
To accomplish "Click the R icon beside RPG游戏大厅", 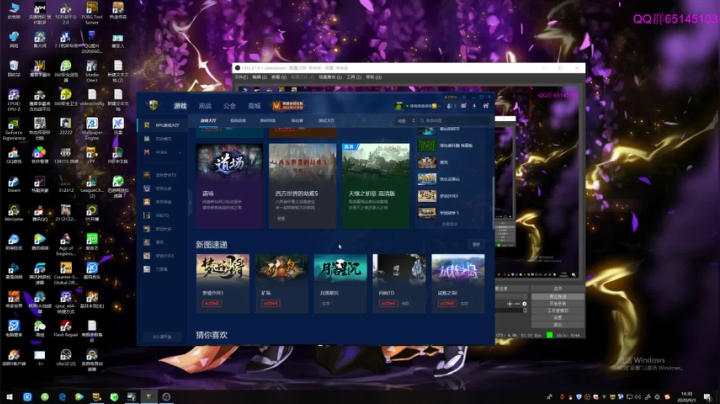I will point(147,125).
